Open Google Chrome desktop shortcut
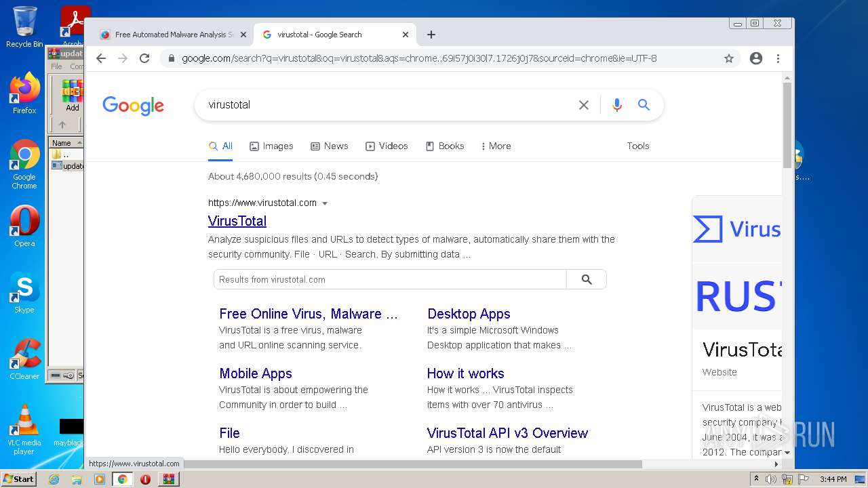The height and width of the screenshot is (488, 868). coord(24,164)
